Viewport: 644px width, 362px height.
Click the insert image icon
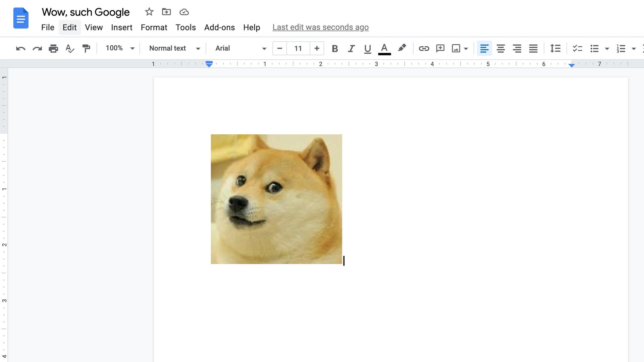(x=456, y=48)
